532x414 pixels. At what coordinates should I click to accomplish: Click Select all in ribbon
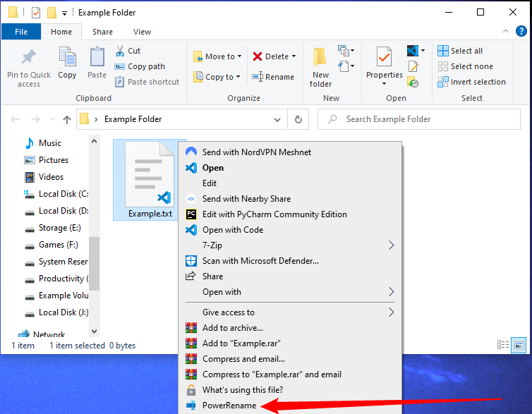pyautogui.click(x=466, y=51)
